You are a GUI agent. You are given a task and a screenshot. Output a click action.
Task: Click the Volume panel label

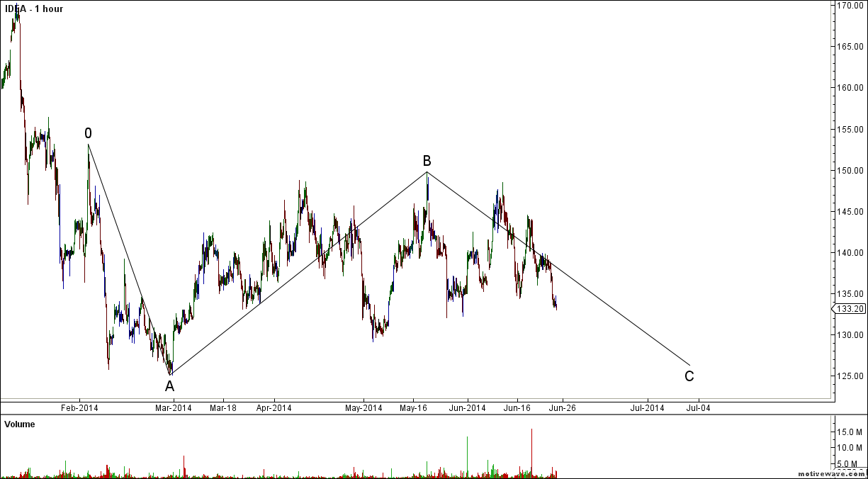(20, 424)
